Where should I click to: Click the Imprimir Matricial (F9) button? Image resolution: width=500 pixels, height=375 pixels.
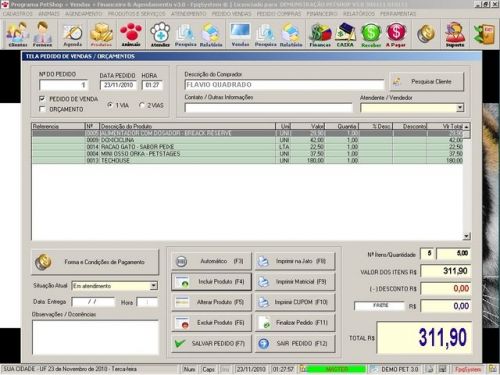[x=295, y=282]
